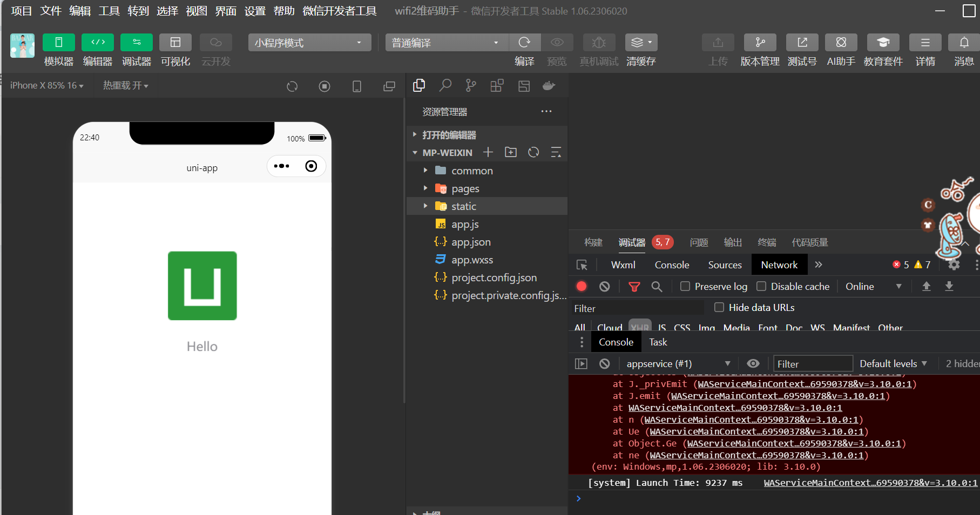Show more DevTools tabs chevron
This screenshot has height=515, width=980.
(819, 265)
